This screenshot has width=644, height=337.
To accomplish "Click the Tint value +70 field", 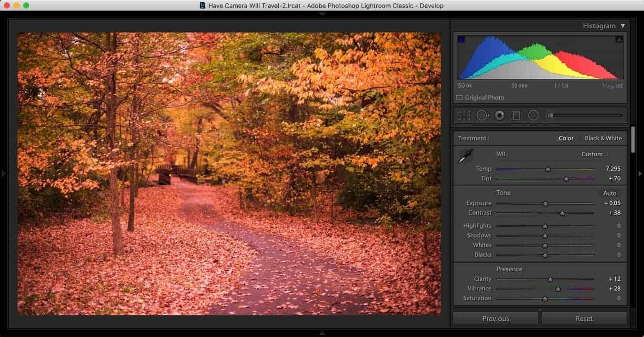I will point(614,178).
